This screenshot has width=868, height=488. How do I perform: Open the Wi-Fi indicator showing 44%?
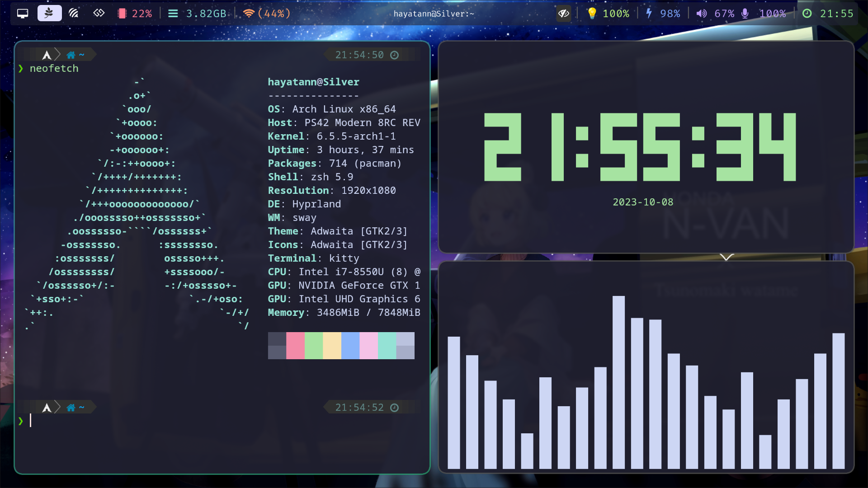click(250, 13)
